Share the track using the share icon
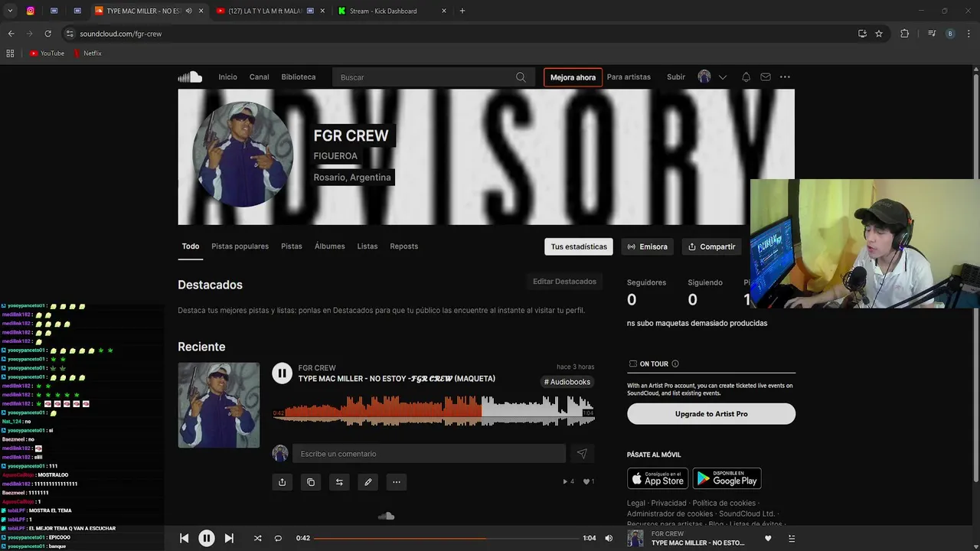This screenshot has width=980, height=551. tap(282, 482)
